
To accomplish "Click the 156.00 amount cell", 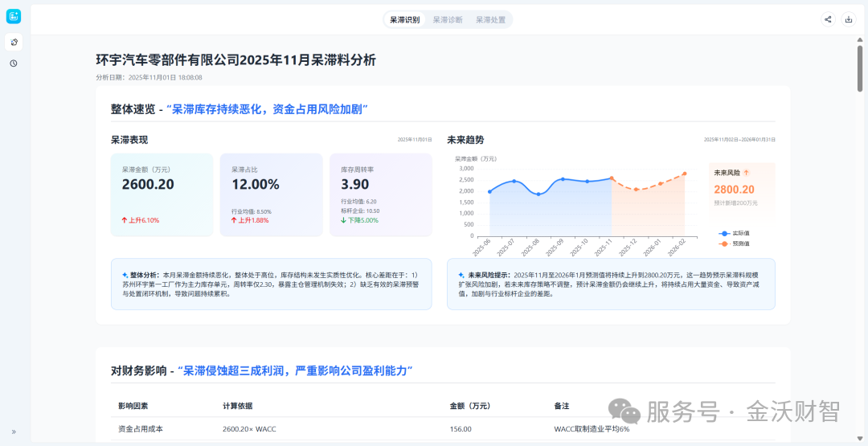I will click(461, 429).
